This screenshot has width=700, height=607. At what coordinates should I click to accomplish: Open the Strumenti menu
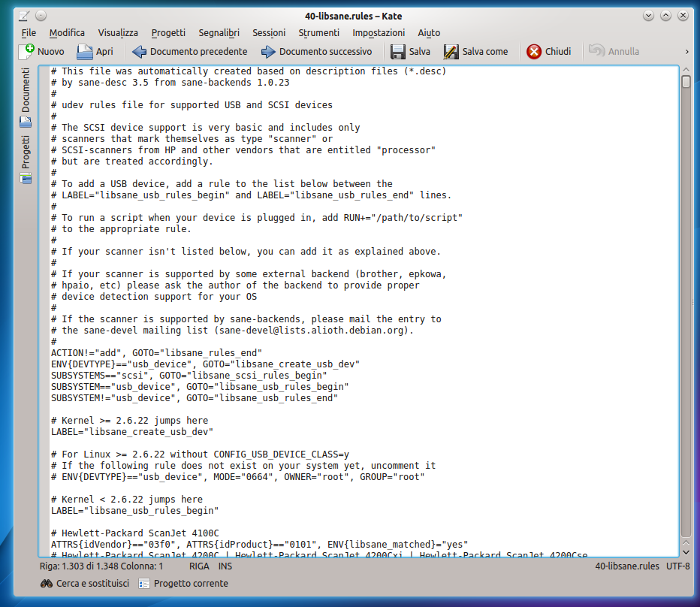point(318,32)
